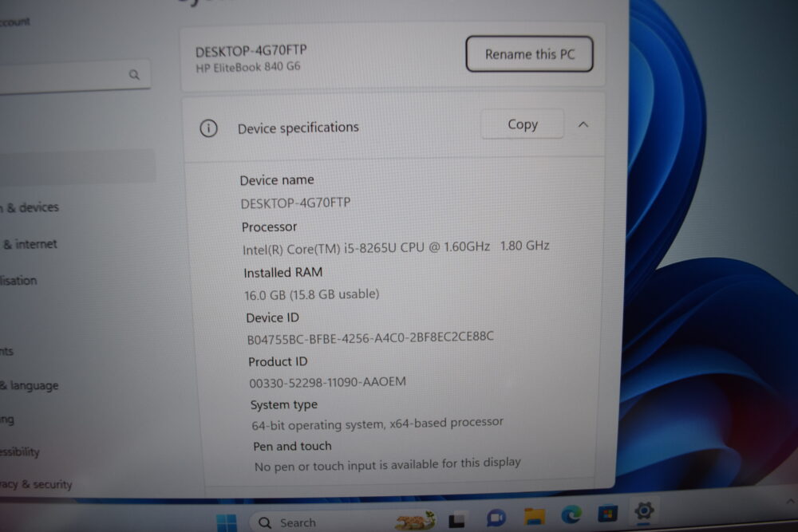Click the 'Installed RAM' label
The height and width of the screenshot is (532, 798).
click(x=283, y=273)
